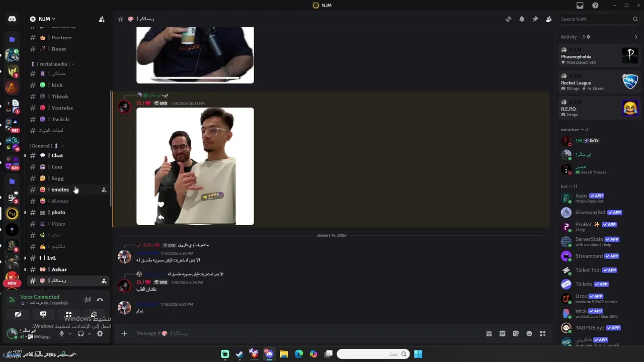The width and height of the screenshot is (644, 362).
Task: Open Inbox icon in title bar
Action: coord(580,6)
